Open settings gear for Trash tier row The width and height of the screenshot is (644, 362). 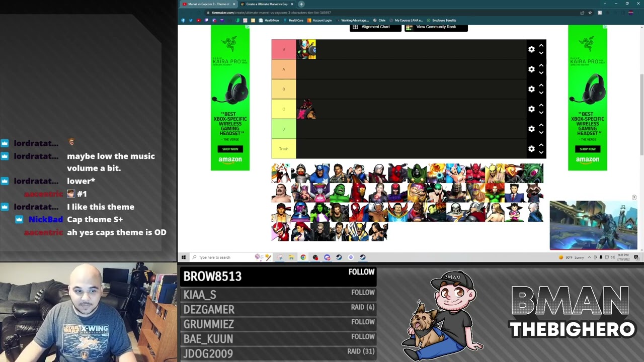point(531,149)
